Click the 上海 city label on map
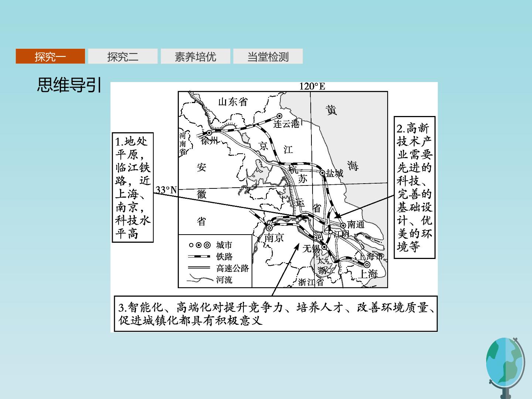The image size is (532, 399). tap(368, 274)
